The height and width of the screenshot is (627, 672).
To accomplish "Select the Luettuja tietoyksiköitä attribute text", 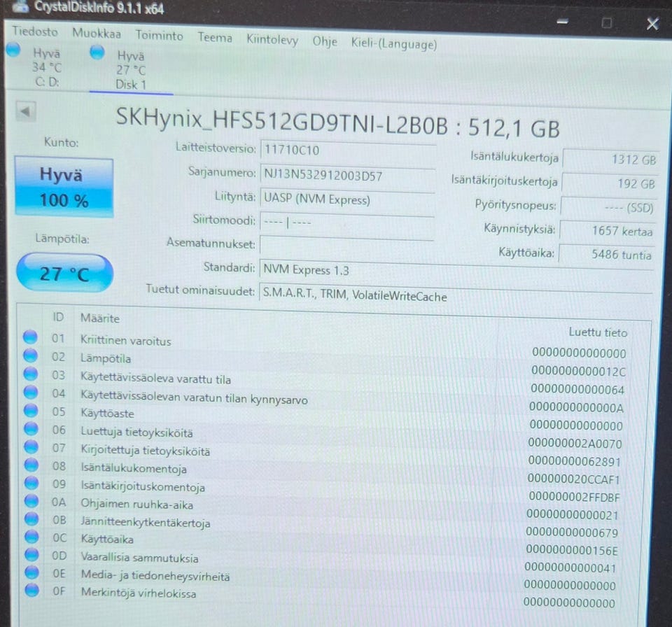I will pyautogui.click(x=136, y=432).
